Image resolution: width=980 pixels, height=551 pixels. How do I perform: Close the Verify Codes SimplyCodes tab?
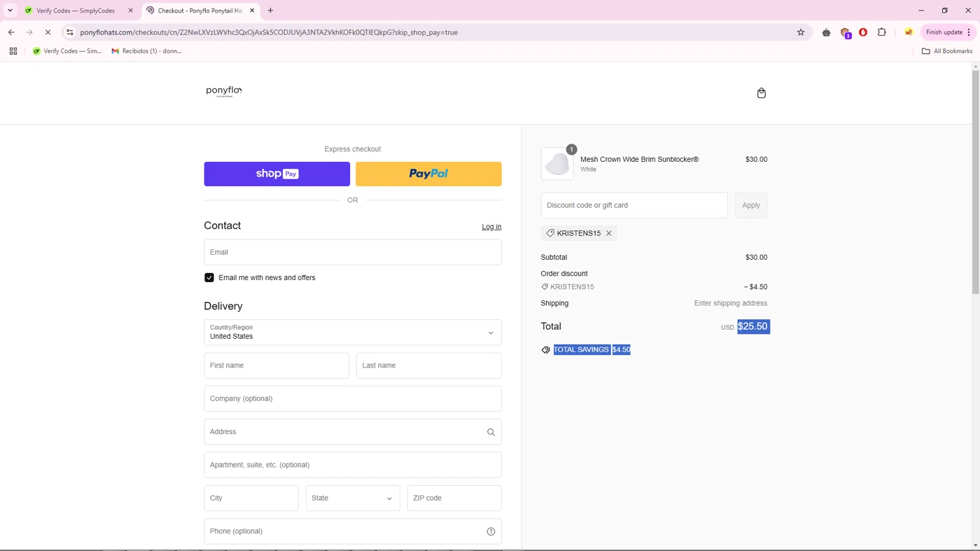[131, 10]
